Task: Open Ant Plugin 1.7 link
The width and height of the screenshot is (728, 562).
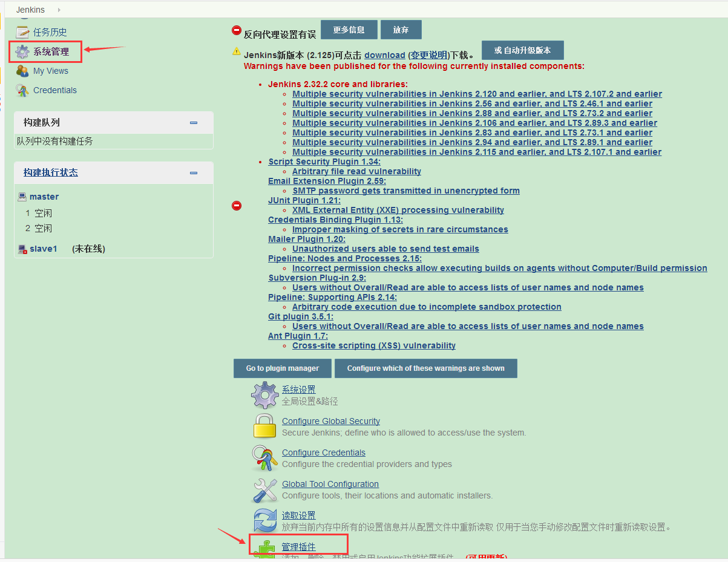Action: [298, 336]
